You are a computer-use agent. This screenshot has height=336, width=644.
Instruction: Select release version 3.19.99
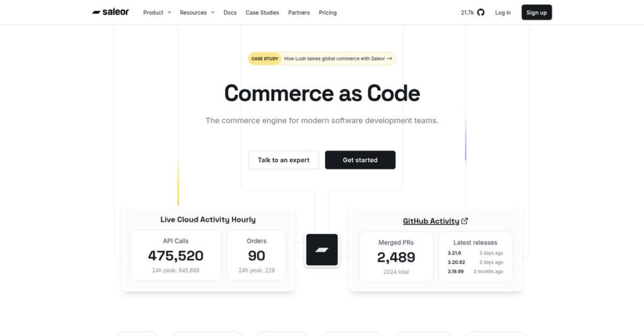coord(455,272)
